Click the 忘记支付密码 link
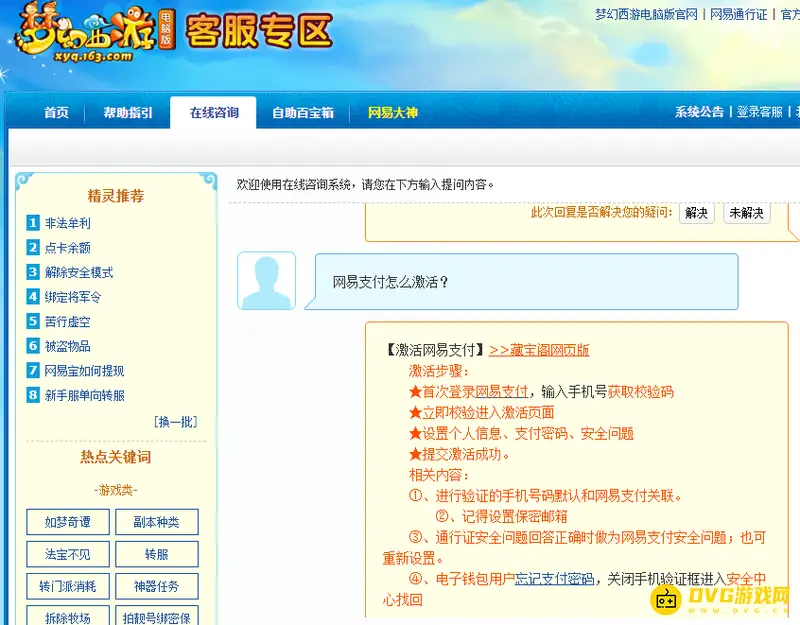The height and width of the screenshot is (625, 800). point(555,579)
